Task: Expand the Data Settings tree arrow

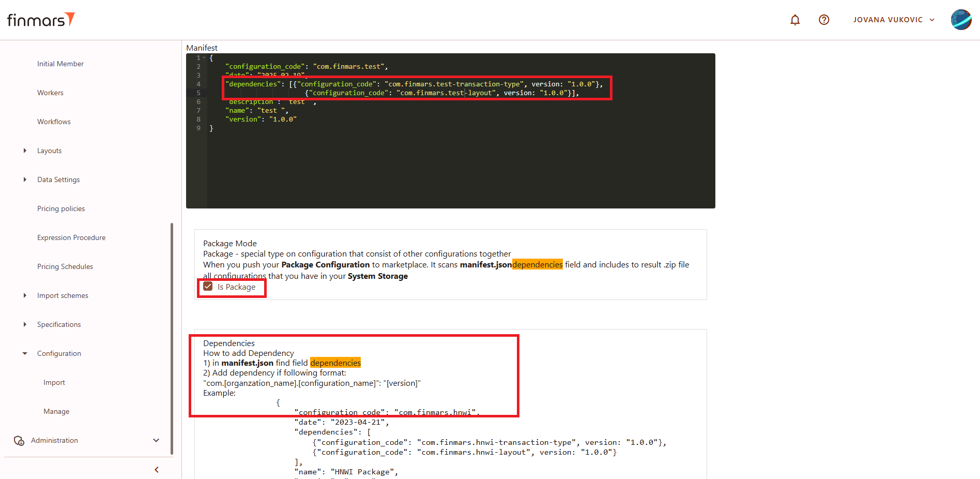Action: 25,179
